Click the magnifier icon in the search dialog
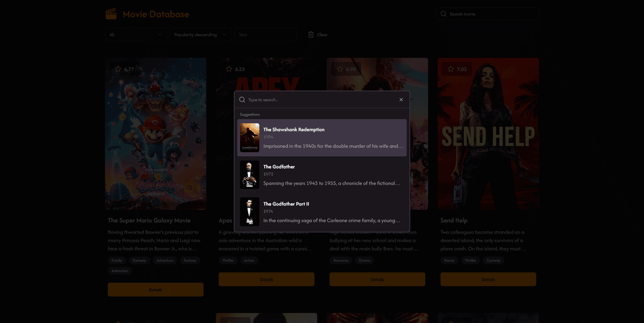 click(x=242, y=100)
